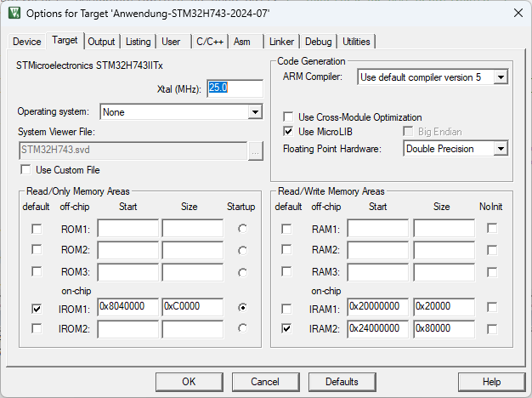Switch to the Device tab
The width and height of the screenshot is (532, 398).
[x=27, y=42]
